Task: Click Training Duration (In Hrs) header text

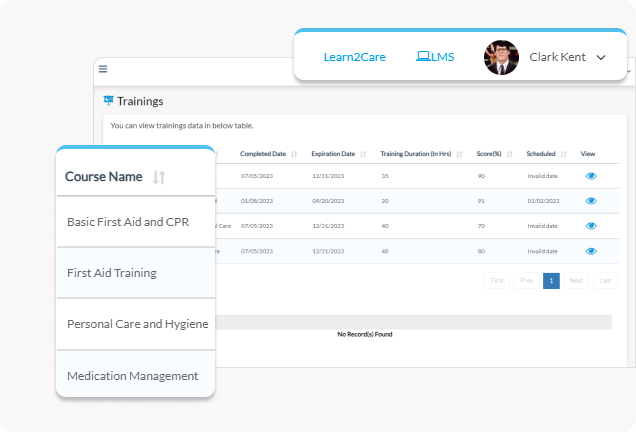Action: coord(415,154)
